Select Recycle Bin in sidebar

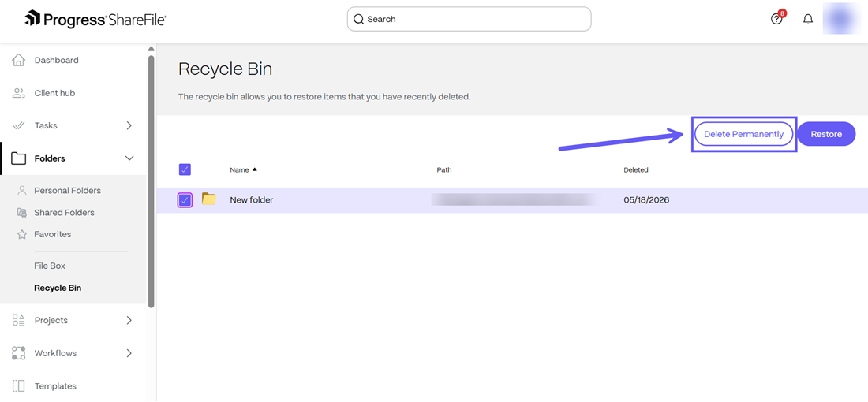point(58,288)
